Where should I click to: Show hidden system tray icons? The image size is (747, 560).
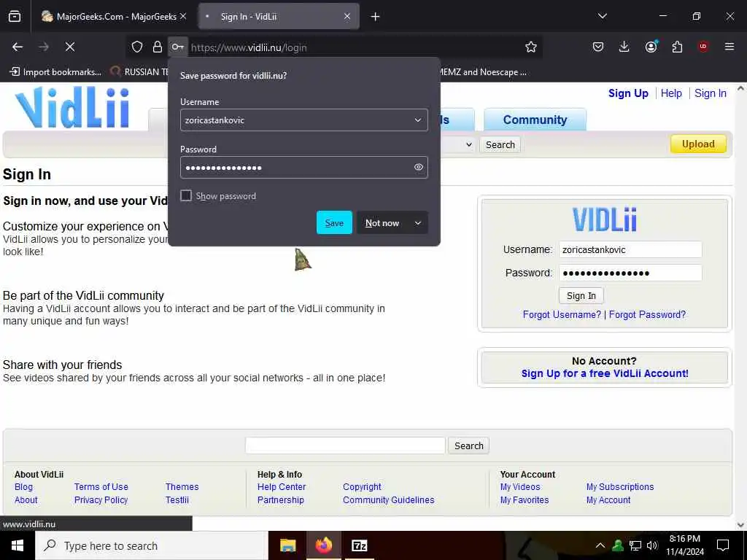click(x=600, y=545)
